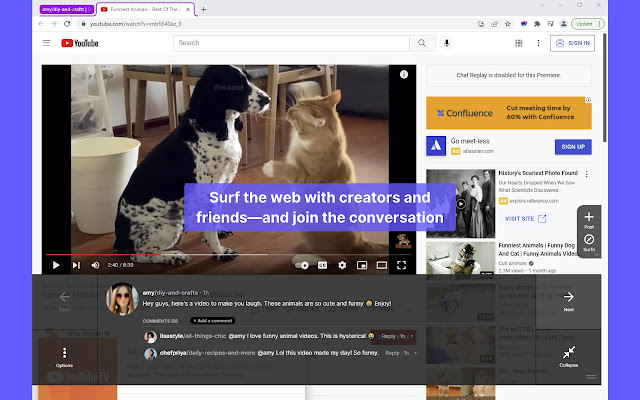
Task: Open lisastyle's avatar
Action: (x=150, y=337)
